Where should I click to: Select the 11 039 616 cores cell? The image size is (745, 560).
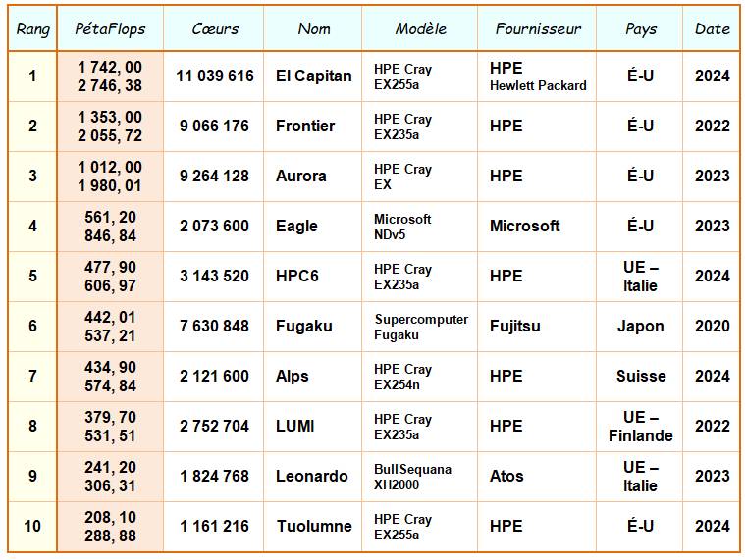pyautogui.click(x=215, y=76)
